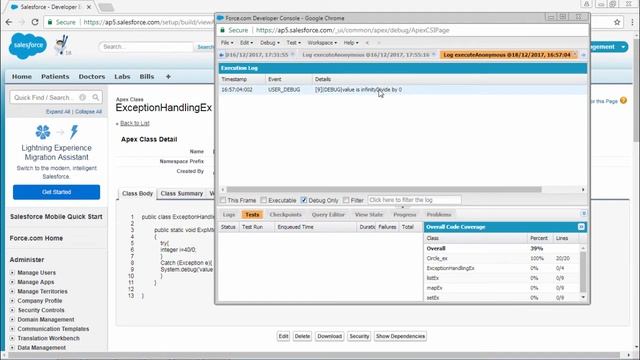Image resolution: width=640 pixels, height=360 pixels.
Task: Switch to the Checkpoints tab
Action: click(x=285, y=214)
